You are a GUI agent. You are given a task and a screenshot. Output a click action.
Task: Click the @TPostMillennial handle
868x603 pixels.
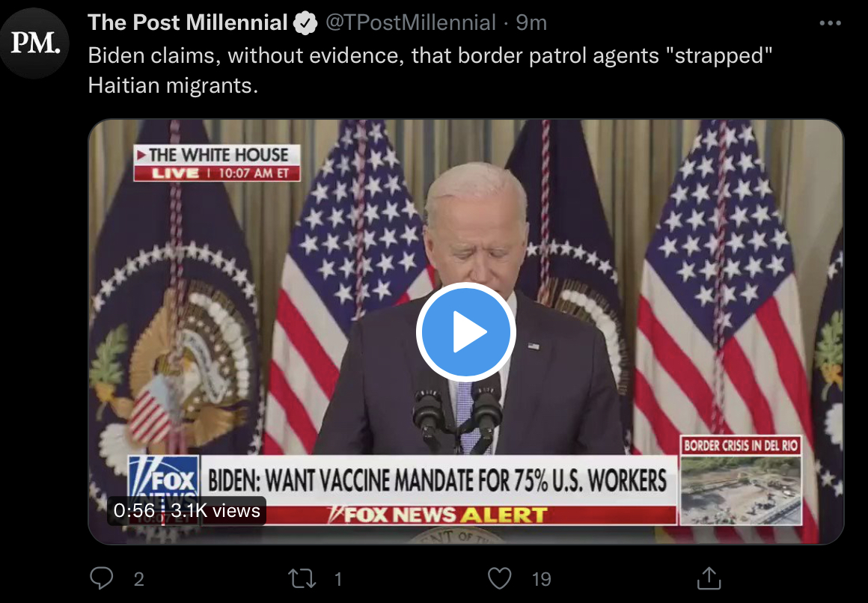[410, 22]
